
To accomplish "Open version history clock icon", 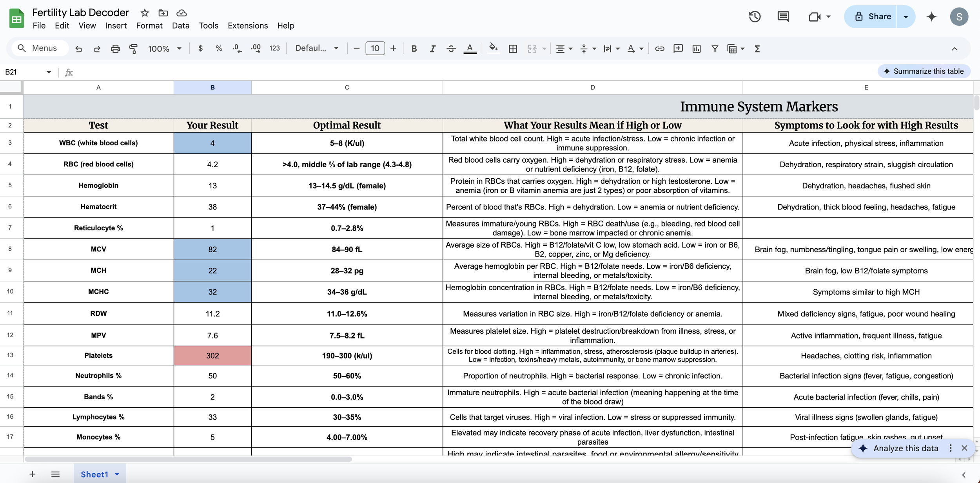I will pos(755,16).
